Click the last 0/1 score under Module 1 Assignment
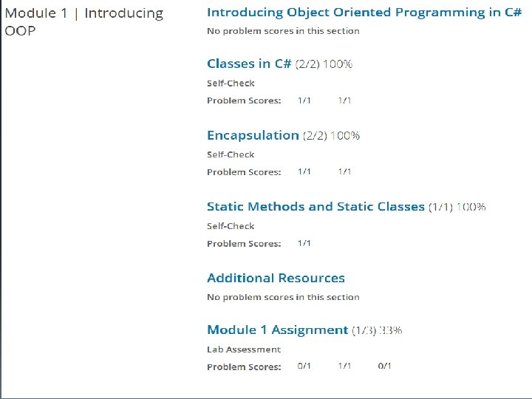Screen dimensions: 532x399 tap(384, 366)
